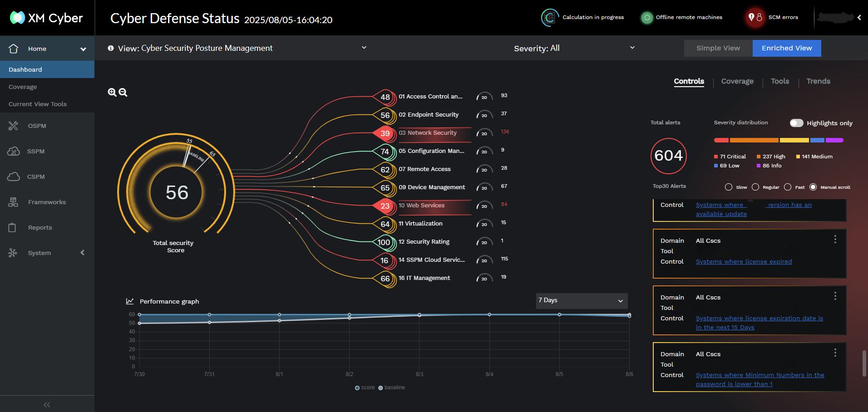868x412 pixels.
Task: Click the yellow Medium segment in severity bar
Action: [794, 140]
